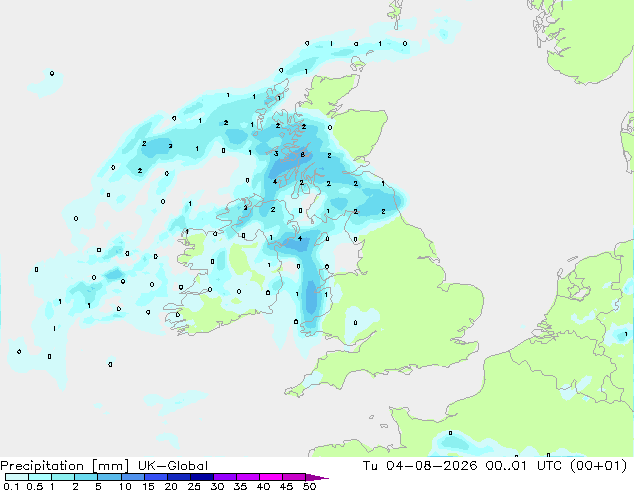Click the lightest legend swatch between 0.1 and 0.5
The height and width of the screenshot is (490, 634).
tap(17, 477)
